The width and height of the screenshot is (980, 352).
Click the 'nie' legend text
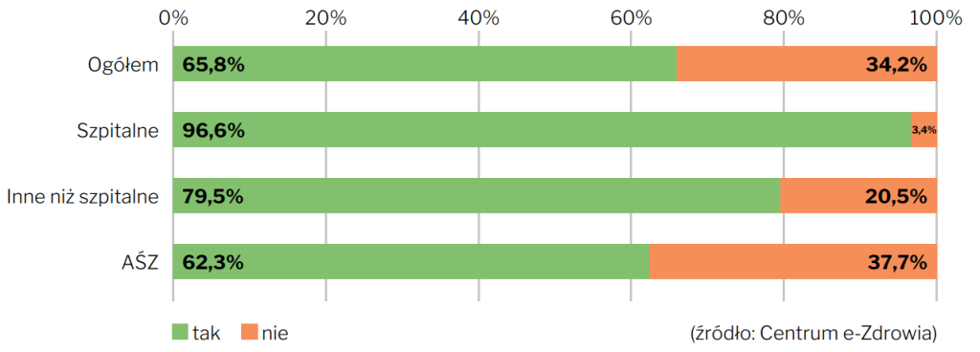[275, 334]
